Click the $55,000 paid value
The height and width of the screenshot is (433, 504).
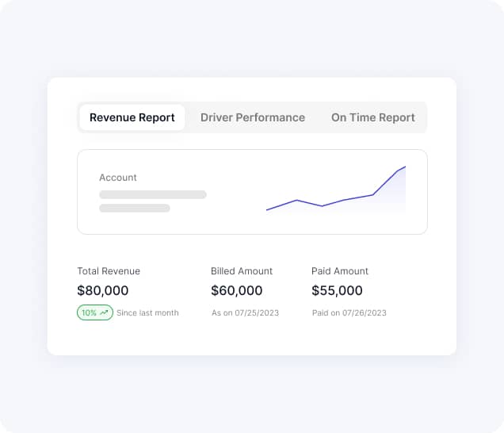[337, 290]
